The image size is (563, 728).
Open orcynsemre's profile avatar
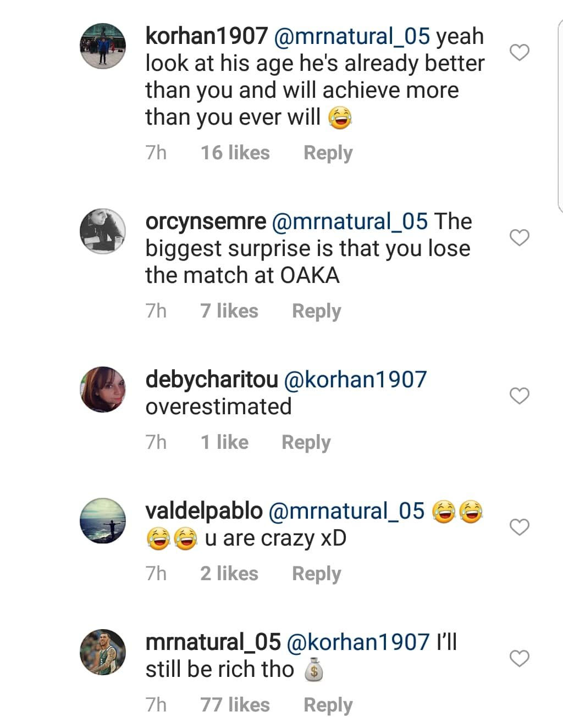(x=103, y=231)
